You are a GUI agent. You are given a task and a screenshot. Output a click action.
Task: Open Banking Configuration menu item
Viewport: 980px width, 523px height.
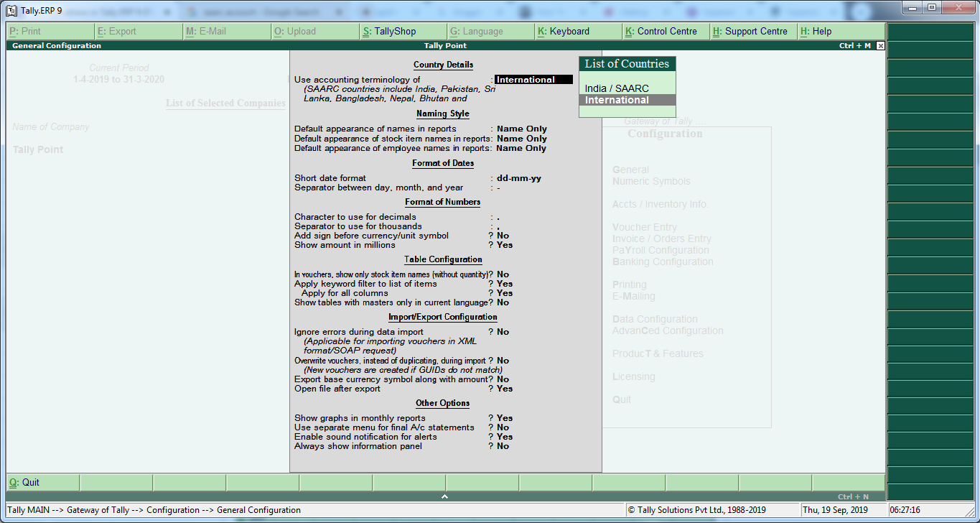[x=663, y=262]
